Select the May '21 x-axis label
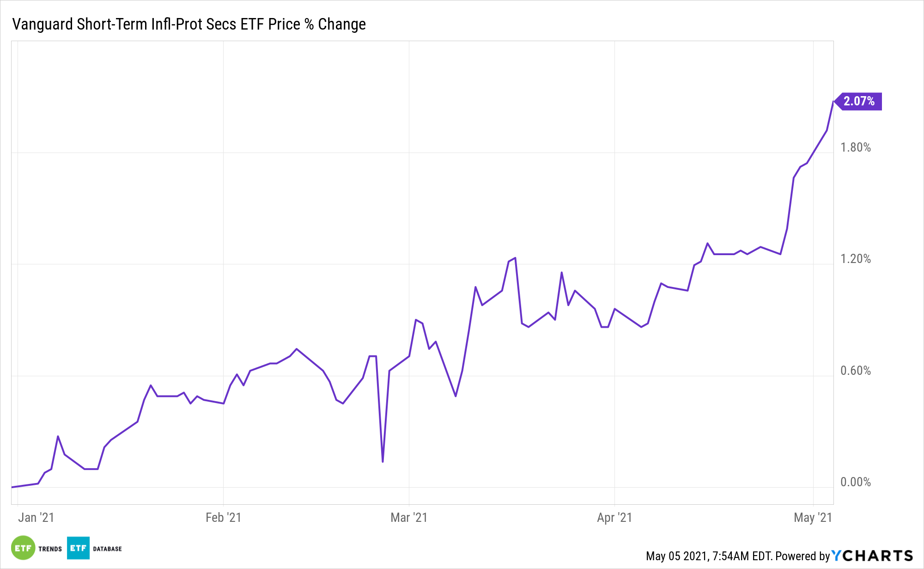The image size is (924, 569). (x=813, y=517)
